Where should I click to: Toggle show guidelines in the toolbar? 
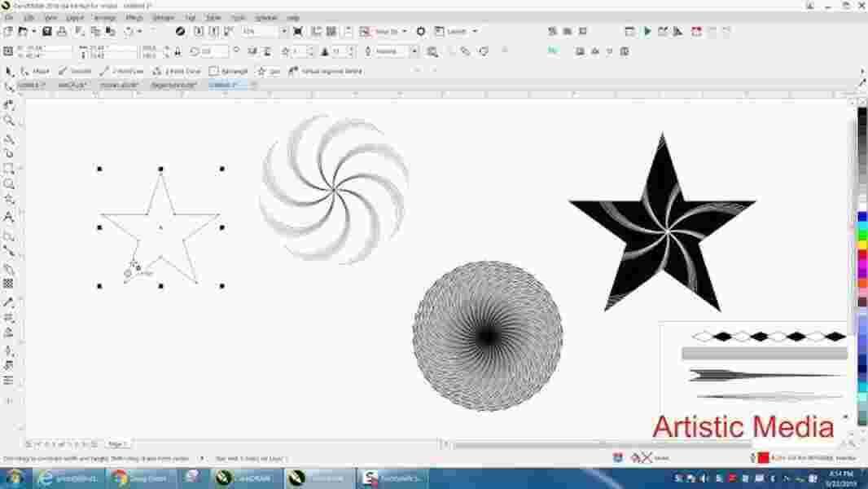(x=348, y=32)
